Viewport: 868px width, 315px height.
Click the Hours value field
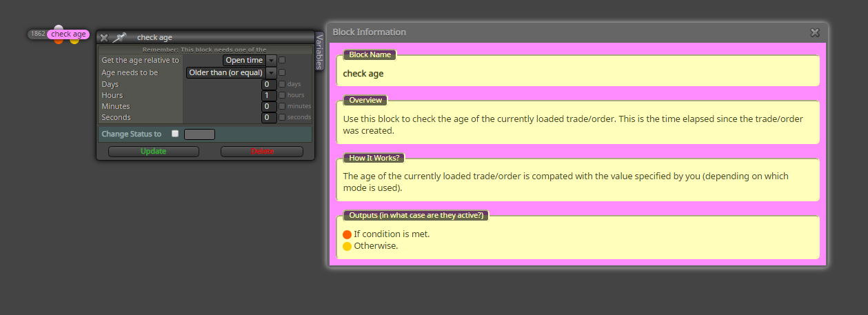[x=269, y=95]
